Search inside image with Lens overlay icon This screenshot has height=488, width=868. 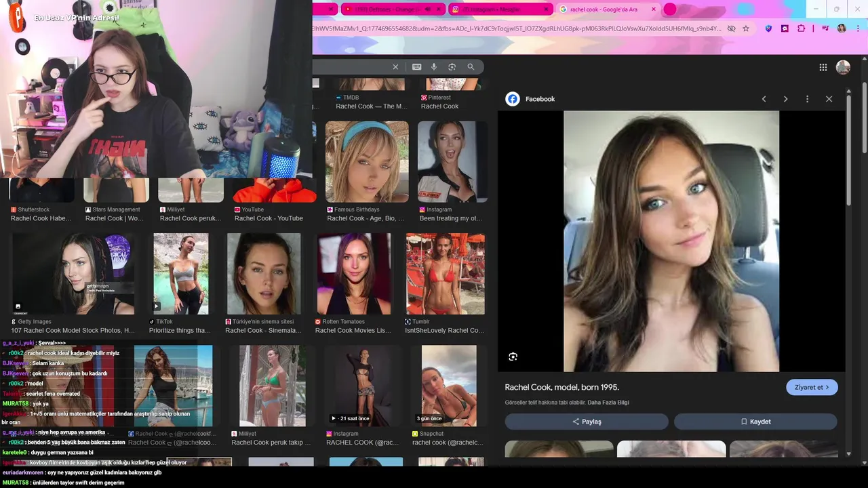513,357
